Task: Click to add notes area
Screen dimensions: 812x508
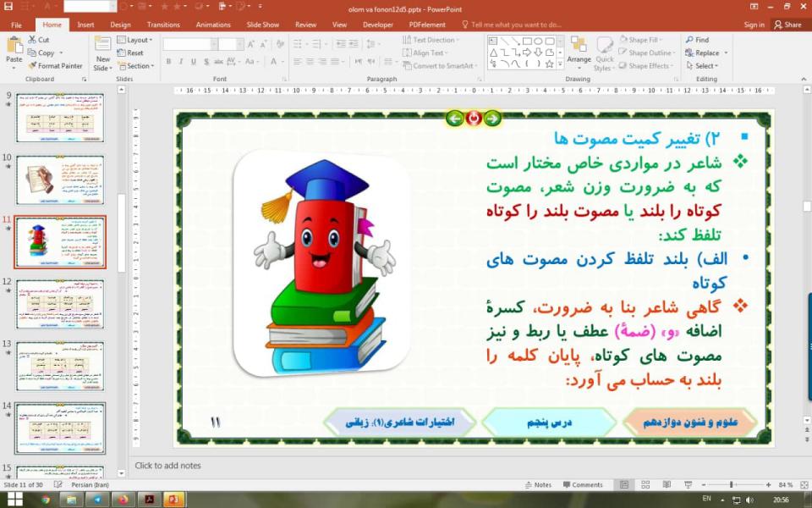Action: pyautogui.click(x=167, y=466)
